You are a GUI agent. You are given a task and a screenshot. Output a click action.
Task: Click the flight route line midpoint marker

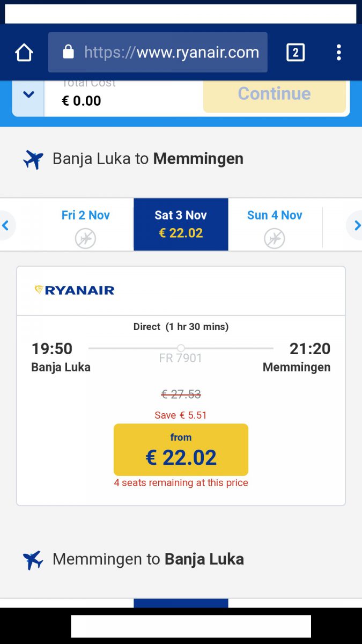click(181, 348)
